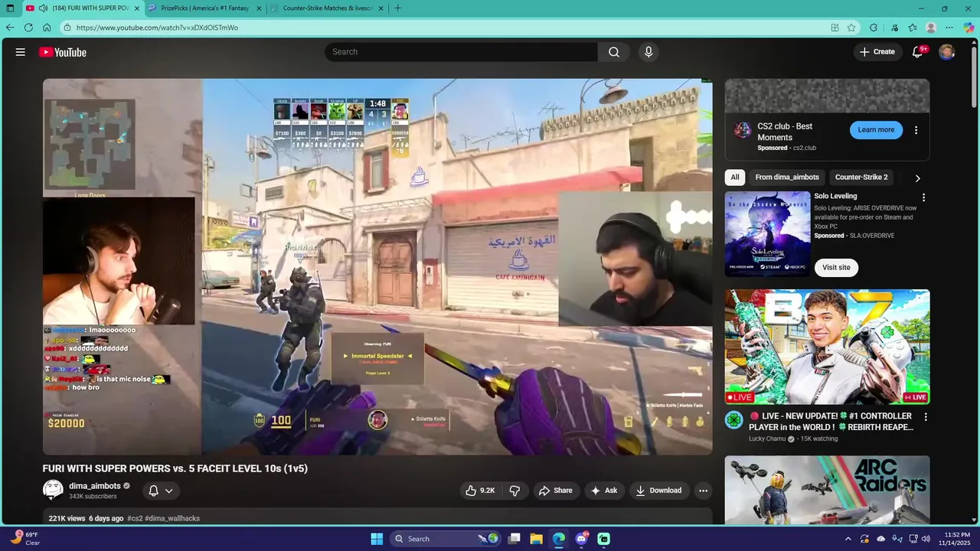The height and width of the screenshot is (551, 980).
Task: Click the browser home icon
Action: pyautogui.click(x=47, y=28)
